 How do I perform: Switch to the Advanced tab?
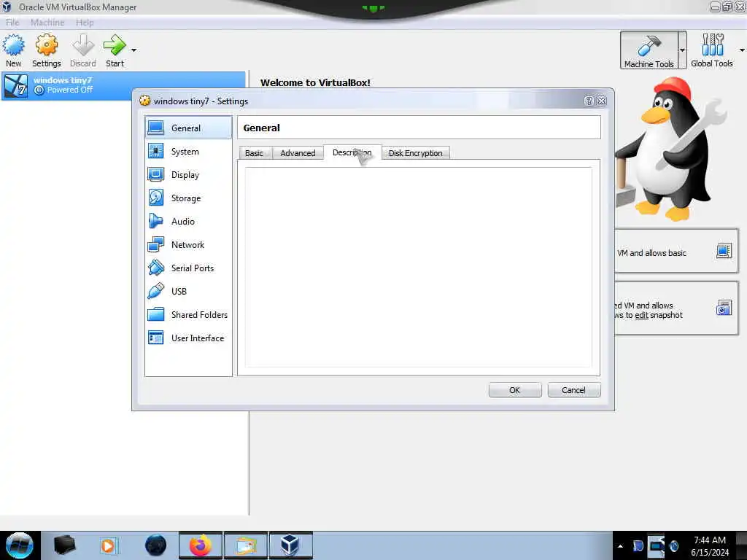point(298,153)
